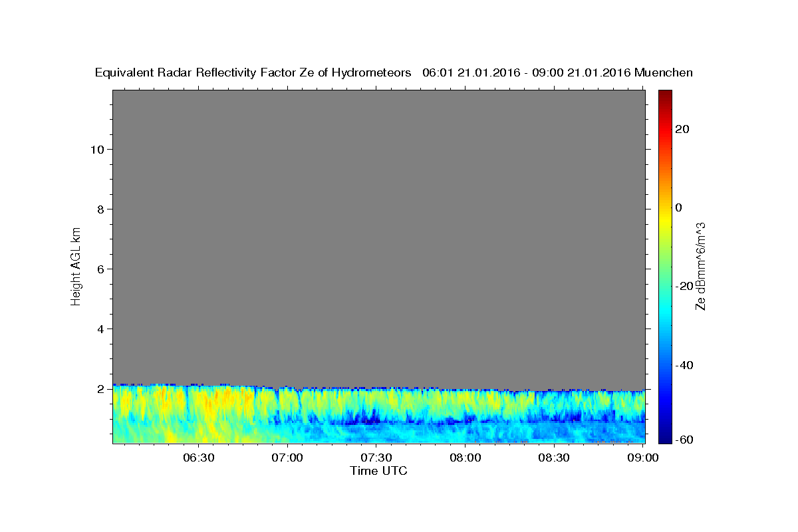Click the height tick label 10
798x532 pixels.
point(96,149)
